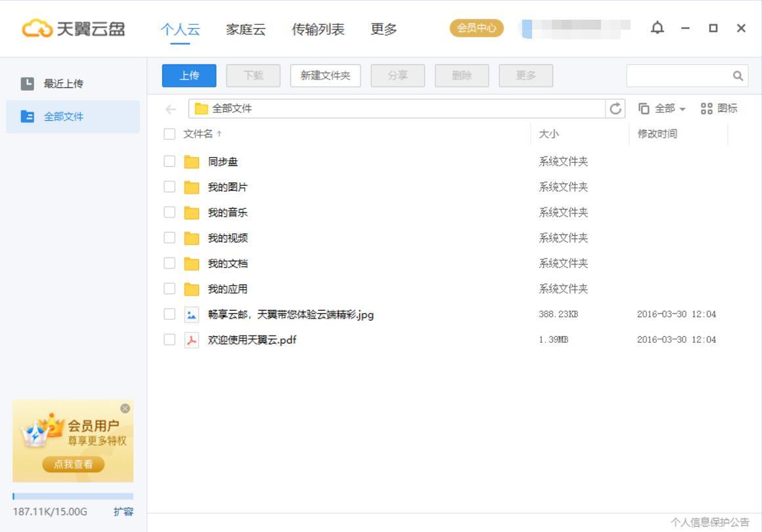Image resolution: width=762 pixels, height=532 pixels.
Task: Click the 点我查看 banner button
Action: 73,464
